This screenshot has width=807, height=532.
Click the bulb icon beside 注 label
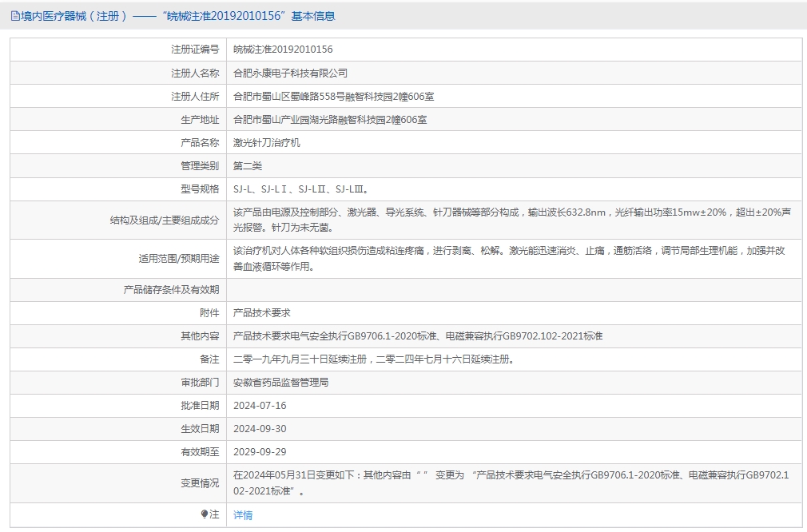[x=205, y=514]
